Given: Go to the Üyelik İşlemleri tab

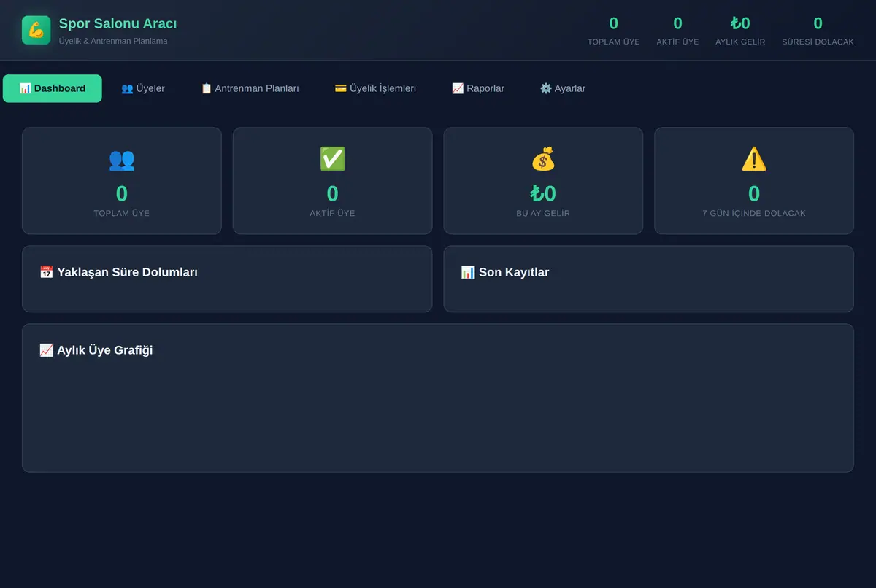Looking at the screenshot, I should tap(375, 88).
